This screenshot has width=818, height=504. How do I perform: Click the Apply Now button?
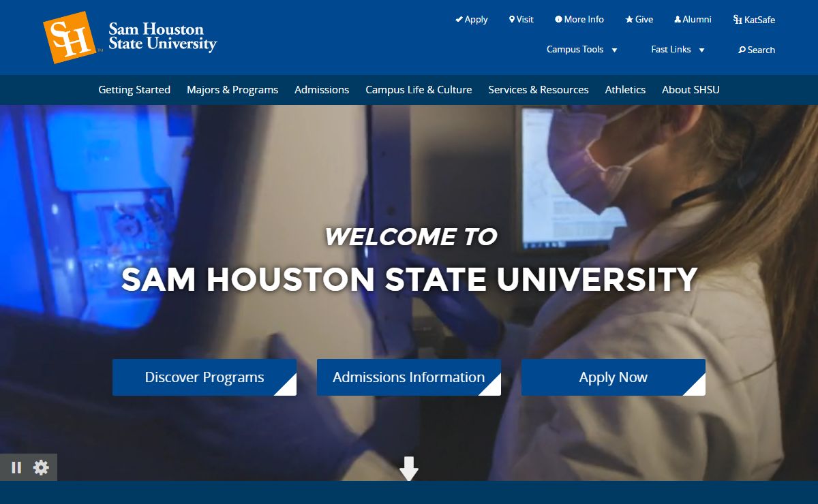point(613,377)
